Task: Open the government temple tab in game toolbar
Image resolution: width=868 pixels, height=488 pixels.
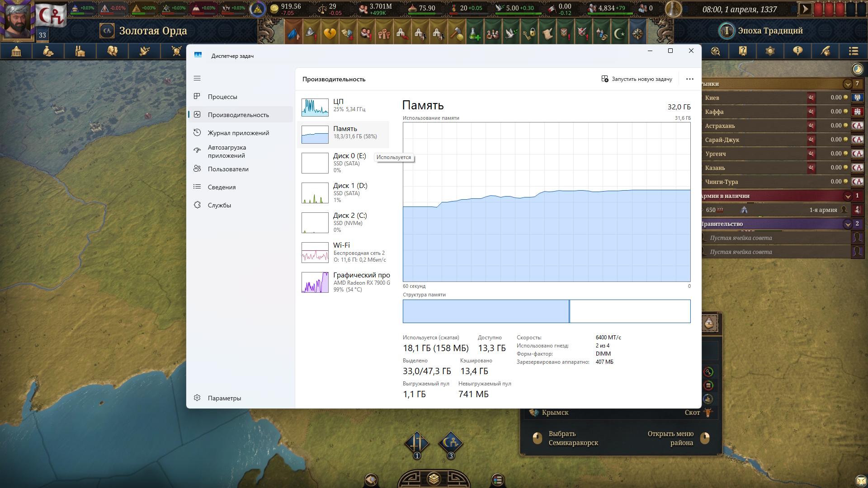Action: click(x=16, y=51)
